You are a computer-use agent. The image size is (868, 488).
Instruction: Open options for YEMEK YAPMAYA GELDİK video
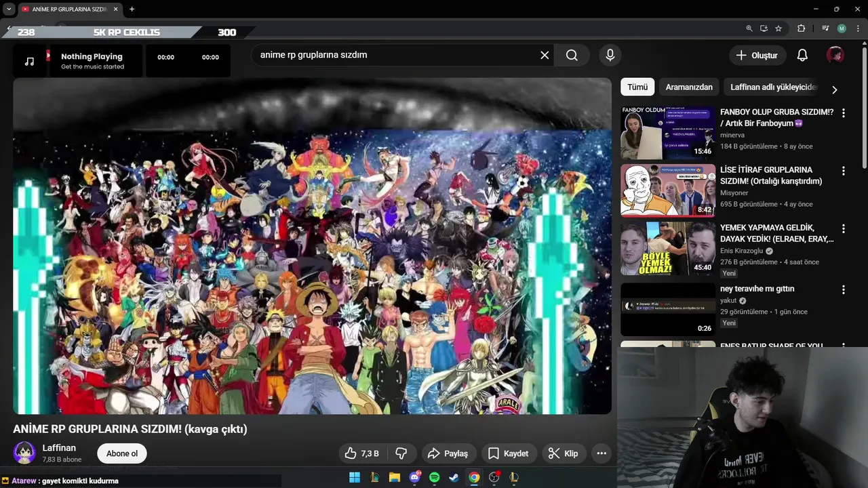click(x=844, y=228)
